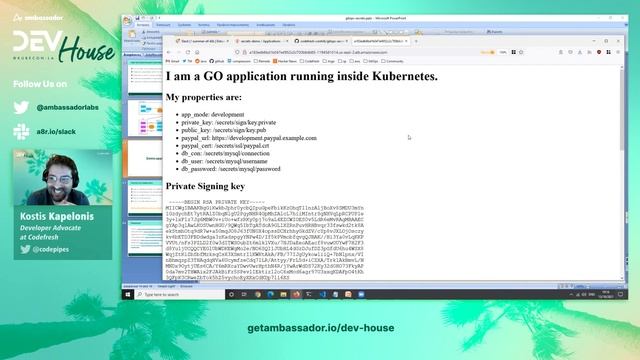Open PowerPoint Design ribbon tab
Screen dimensions: 640x360
coord(184,25)
